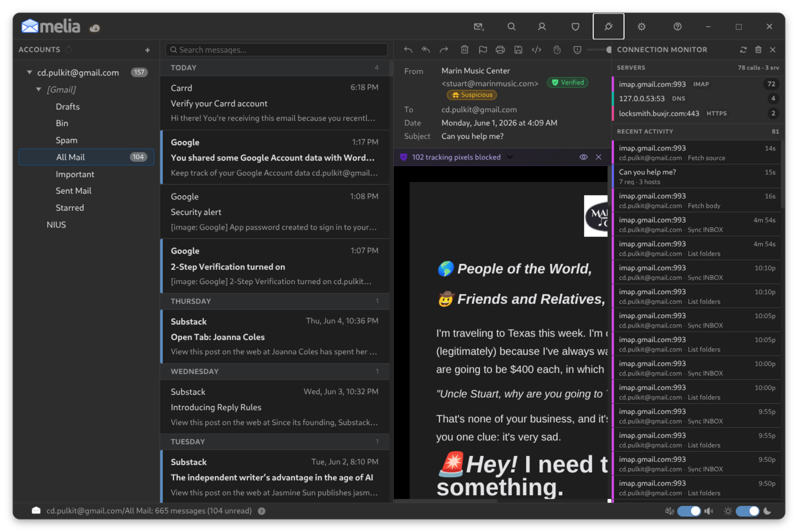Save the message with disk icon
798x532 pixels.
[518, 50]
